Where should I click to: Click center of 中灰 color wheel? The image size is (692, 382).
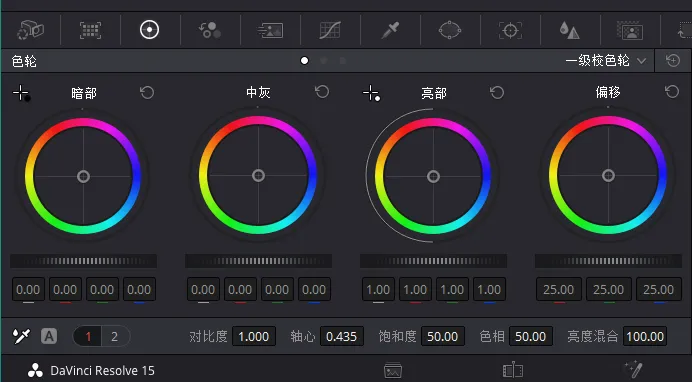[258, 176]
